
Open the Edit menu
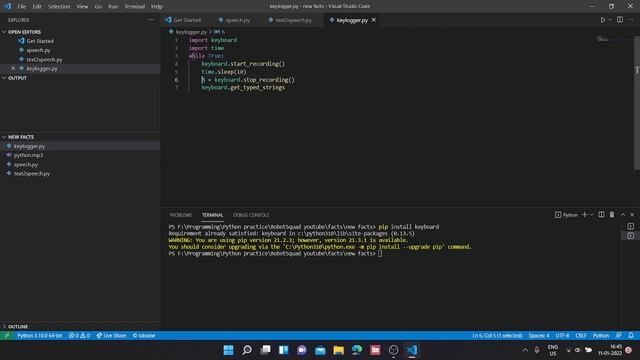coord(37,7)
